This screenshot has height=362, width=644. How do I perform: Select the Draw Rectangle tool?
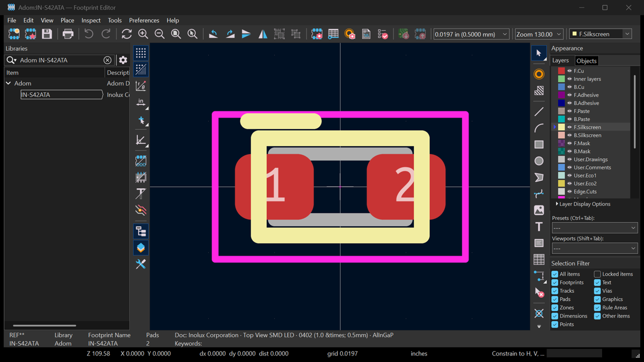coord(539,144)
